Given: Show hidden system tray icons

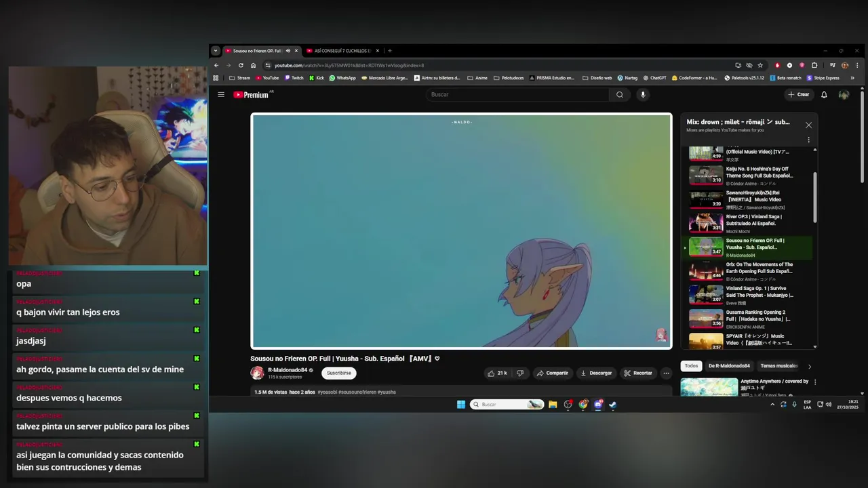Looking at the screenshot, I should 772,405.
